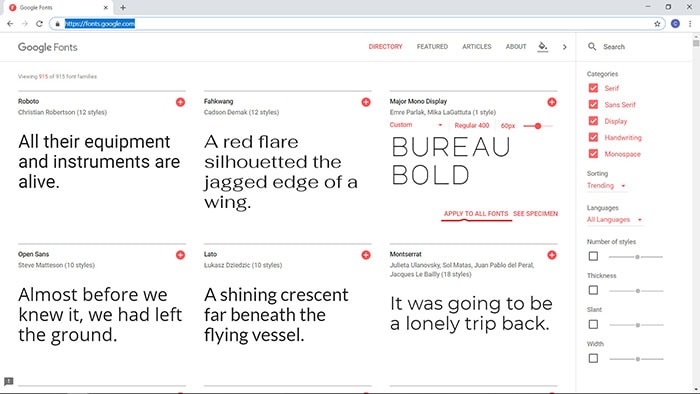Open the Directory tab
Screen dimensions: 700x394
[385, 46]
